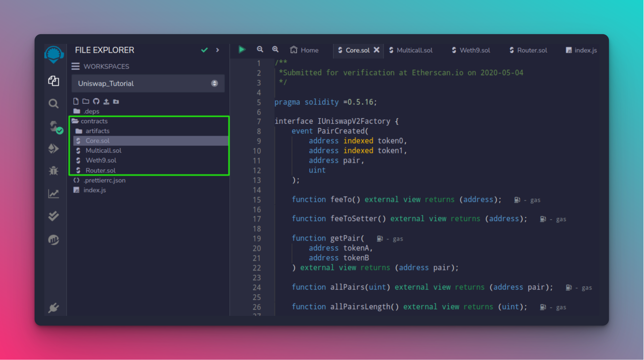
Task: Open the Debugger bug icon
Action: click(53, 171)
